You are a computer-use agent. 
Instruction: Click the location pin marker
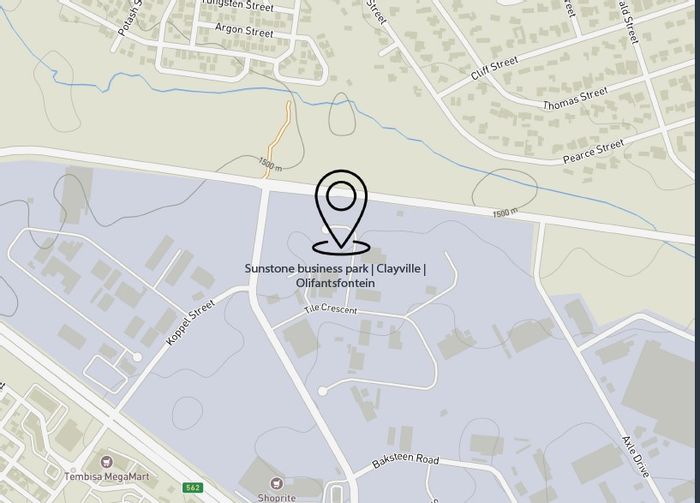tap(341, 212)
